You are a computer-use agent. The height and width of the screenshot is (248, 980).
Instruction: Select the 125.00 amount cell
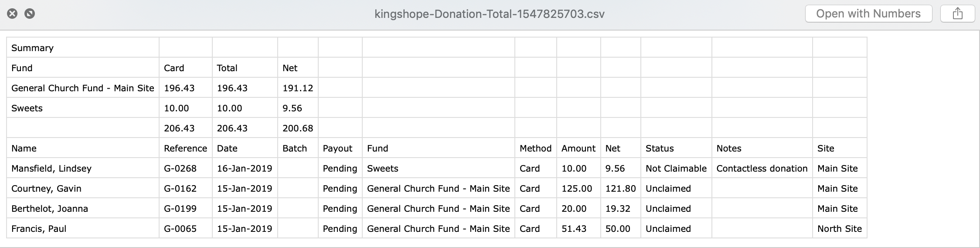[x=578, y=188]
